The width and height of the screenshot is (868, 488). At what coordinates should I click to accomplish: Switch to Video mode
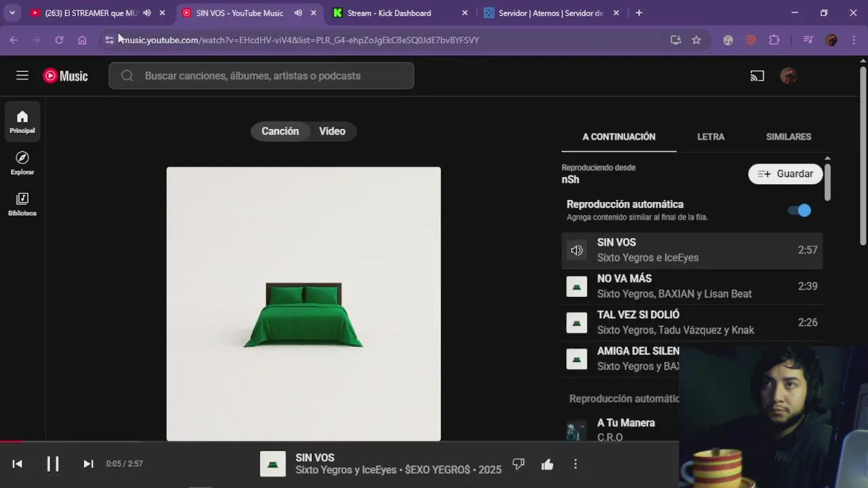coord(332,131)
